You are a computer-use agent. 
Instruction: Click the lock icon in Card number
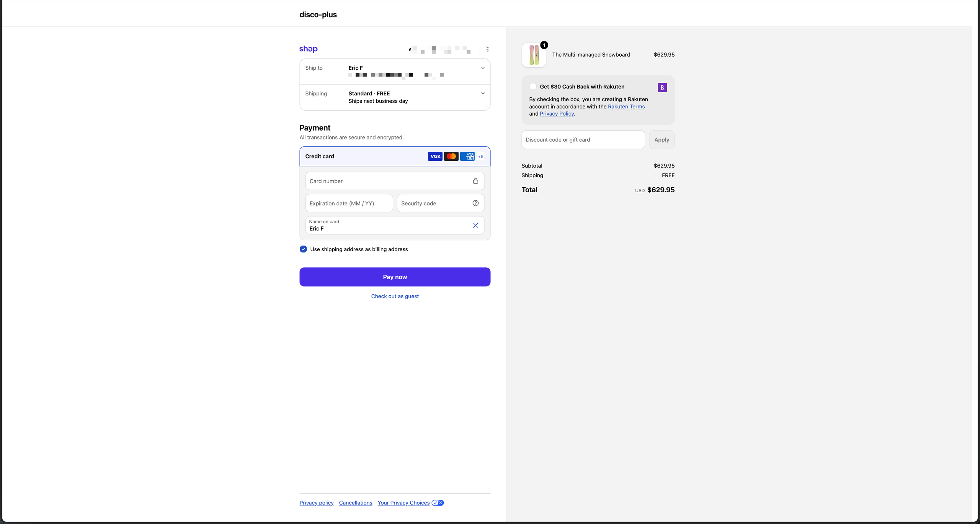coord(475,181)
